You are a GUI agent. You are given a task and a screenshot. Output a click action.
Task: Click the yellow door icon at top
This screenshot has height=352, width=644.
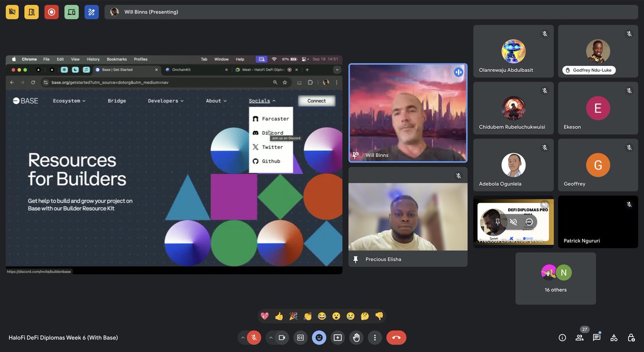(31, 12)
